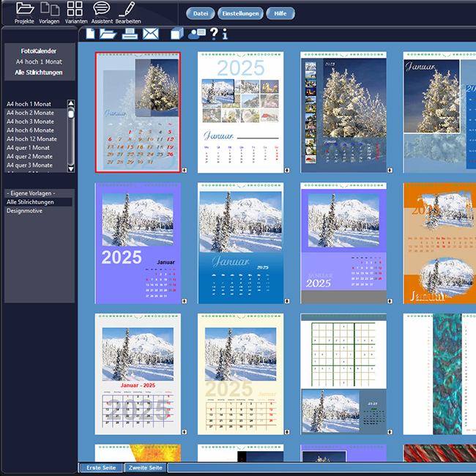Switch to the Zweite Seite tab
Screen dimensions: 476x476
point(145,467)
